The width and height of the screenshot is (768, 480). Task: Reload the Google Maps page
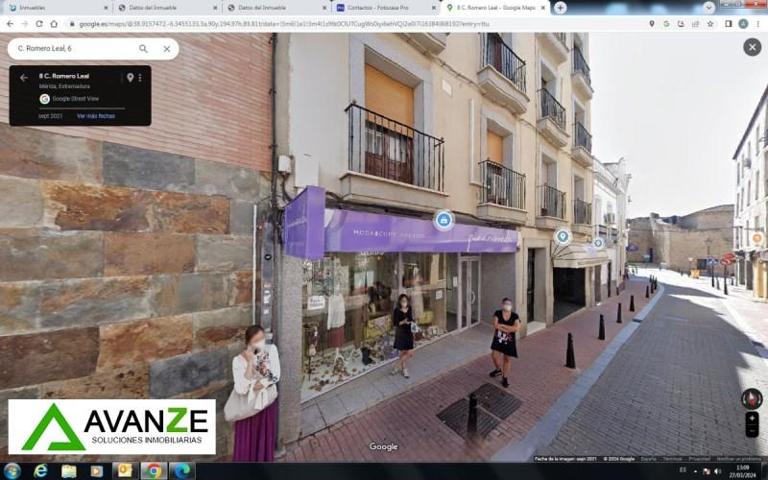tap(39, 24)
